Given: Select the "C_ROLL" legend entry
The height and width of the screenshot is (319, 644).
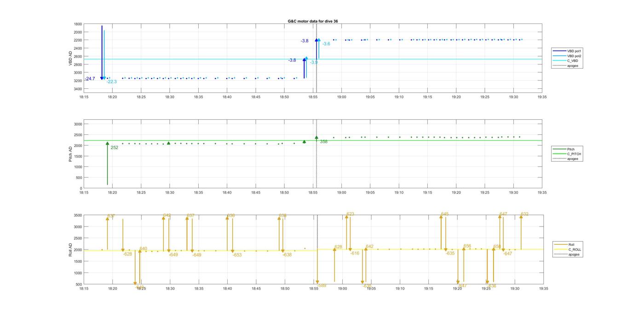Looking at the screenshot, I should (575, 249).
